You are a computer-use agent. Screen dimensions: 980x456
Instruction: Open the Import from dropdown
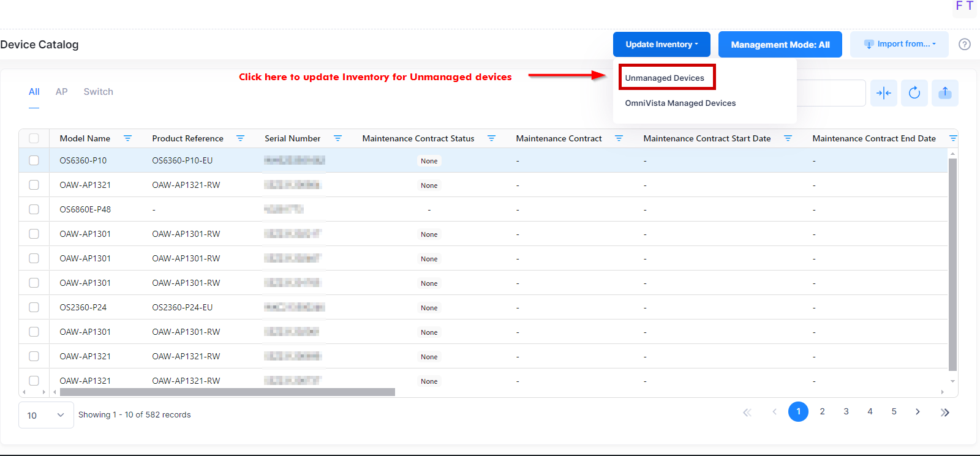click(x=899, y=44)
